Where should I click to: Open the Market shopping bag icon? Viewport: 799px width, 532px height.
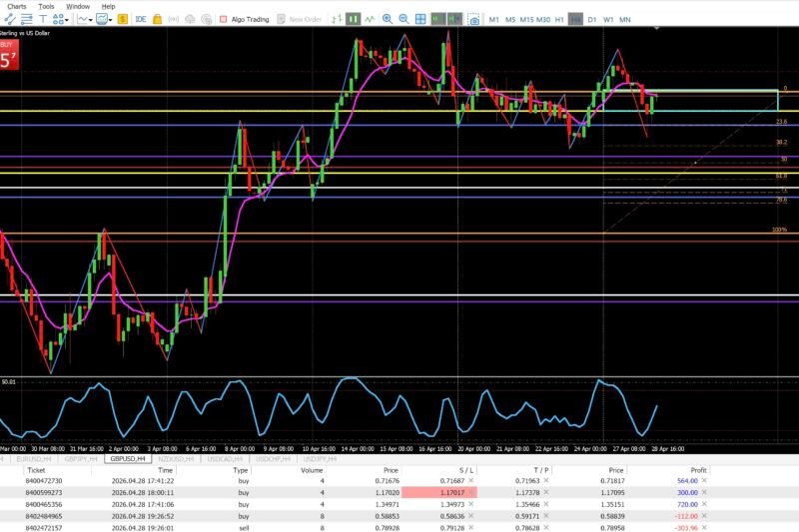(158, 19)
